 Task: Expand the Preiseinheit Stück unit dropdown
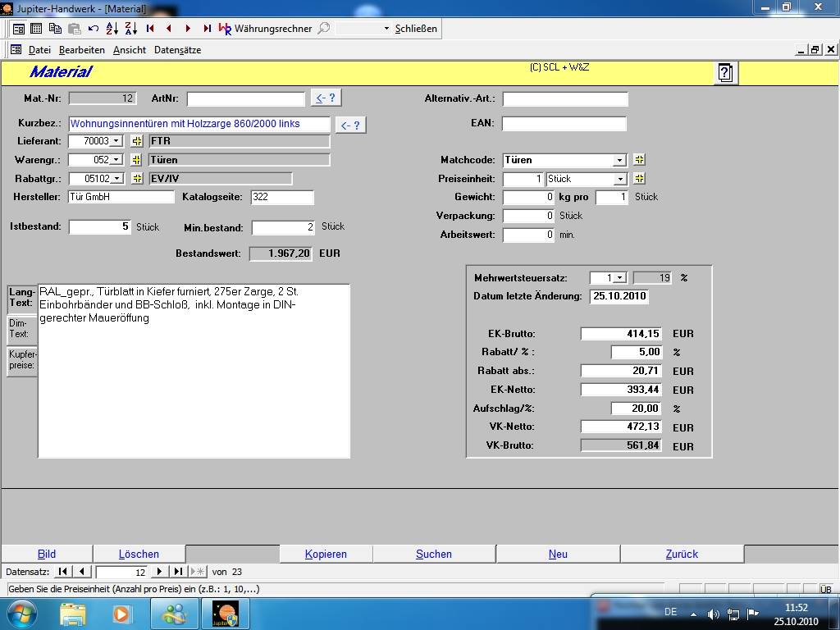[619, 179]
